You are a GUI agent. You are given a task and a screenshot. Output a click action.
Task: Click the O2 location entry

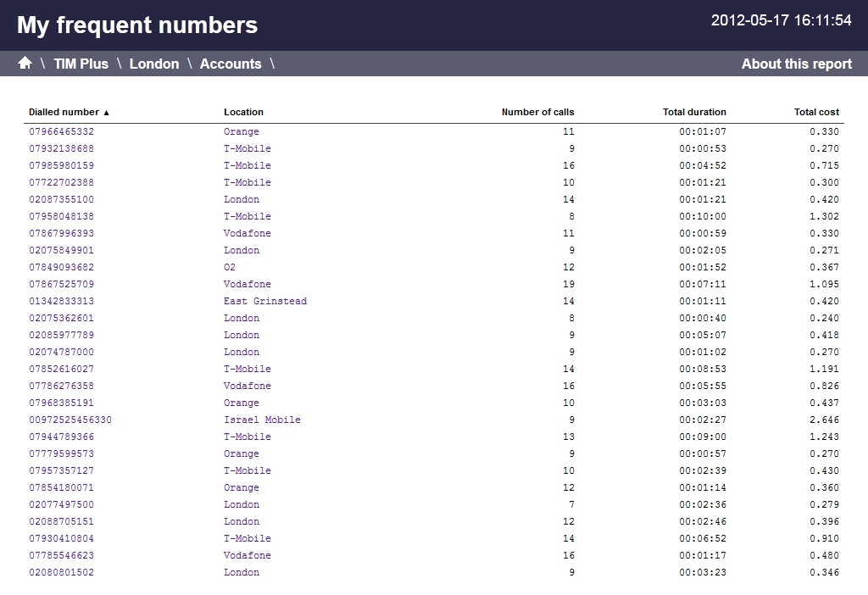(x=230, y=267)
